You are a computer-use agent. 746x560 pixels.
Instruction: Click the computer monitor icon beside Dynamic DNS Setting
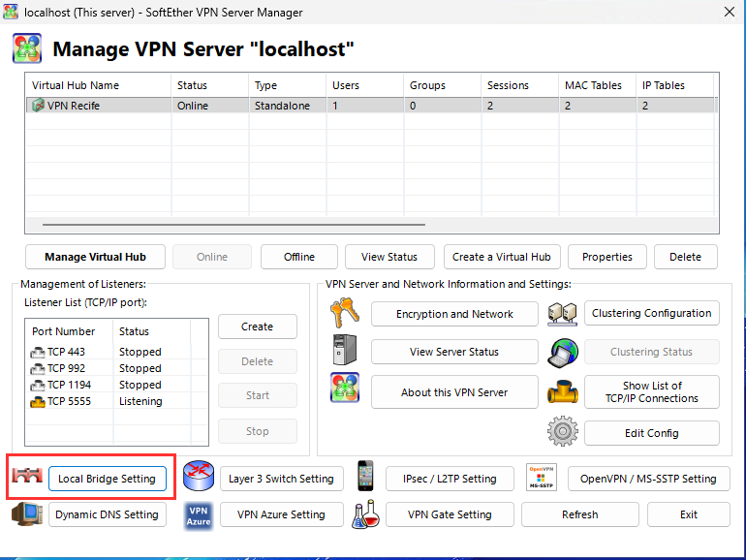click(27, 513)
